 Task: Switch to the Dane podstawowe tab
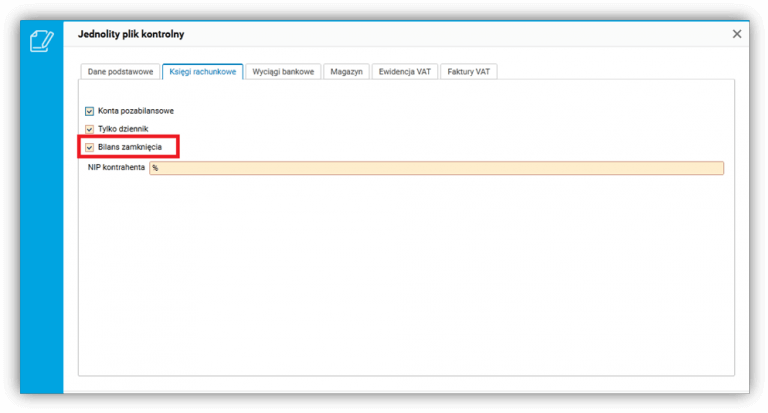[x=120, y=72]
